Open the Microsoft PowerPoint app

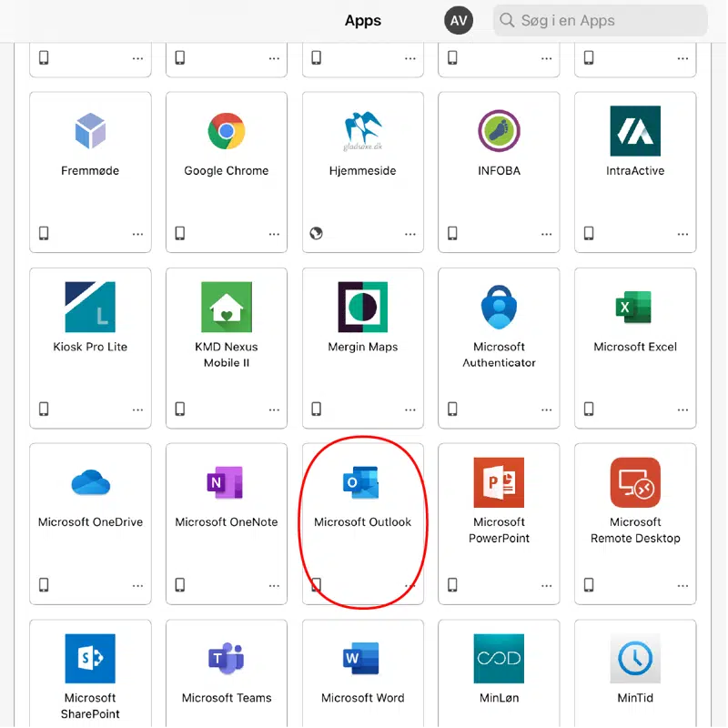coord(499,485)
